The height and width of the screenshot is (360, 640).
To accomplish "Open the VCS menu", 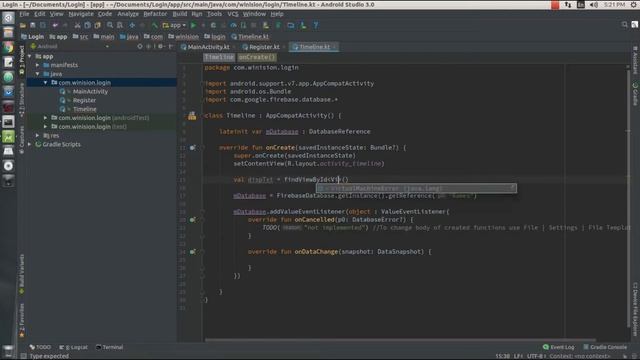I will [x=233, y=14].
